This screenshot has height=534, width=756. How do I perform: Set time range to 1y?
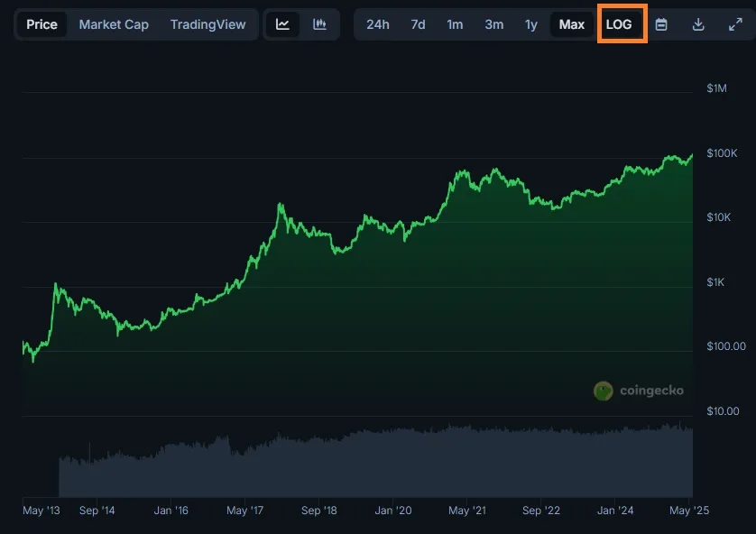pyautogui.click(x=530, y=24)
